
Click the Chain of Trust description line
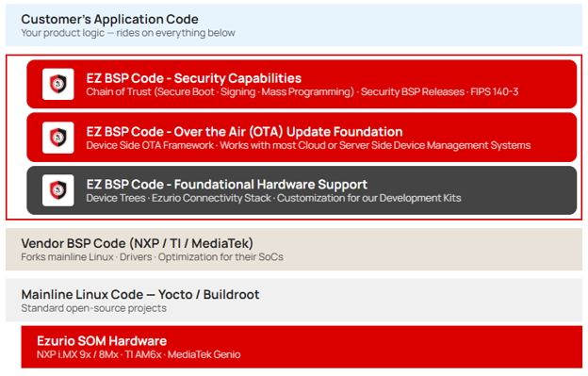(302, 91)
